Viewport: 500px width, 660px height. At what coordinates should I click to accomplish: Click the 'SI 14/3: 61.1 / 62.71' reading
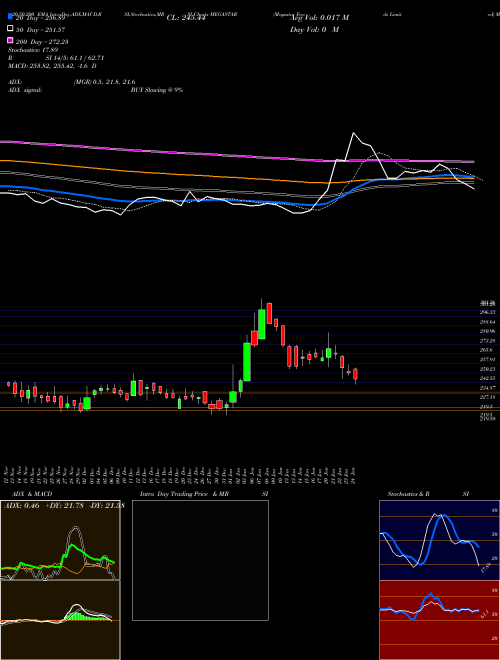click(76, 58)
